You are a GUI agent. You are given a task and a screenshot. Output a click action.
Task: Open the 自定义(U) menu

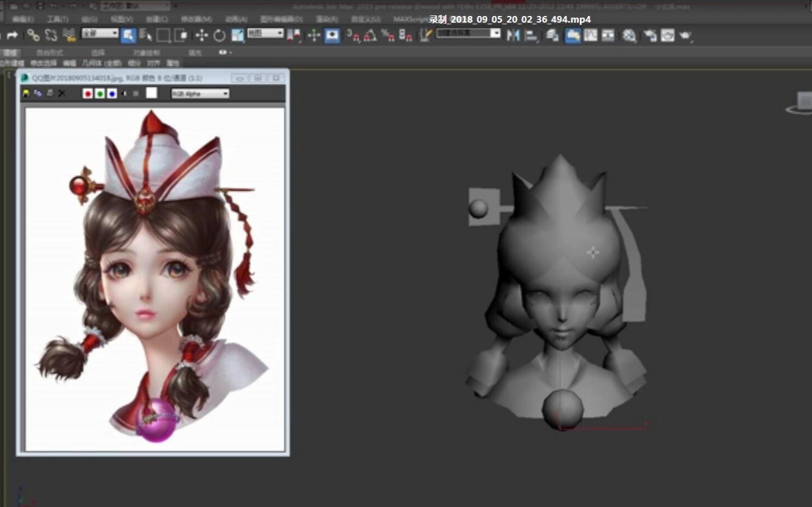pos(365,19)
